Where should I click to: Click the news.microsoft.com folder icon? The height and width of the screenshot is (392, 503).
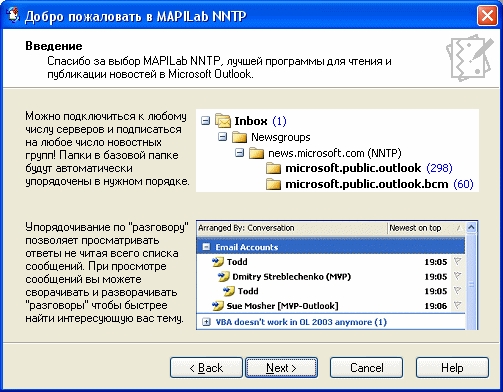tap(256, 153)
